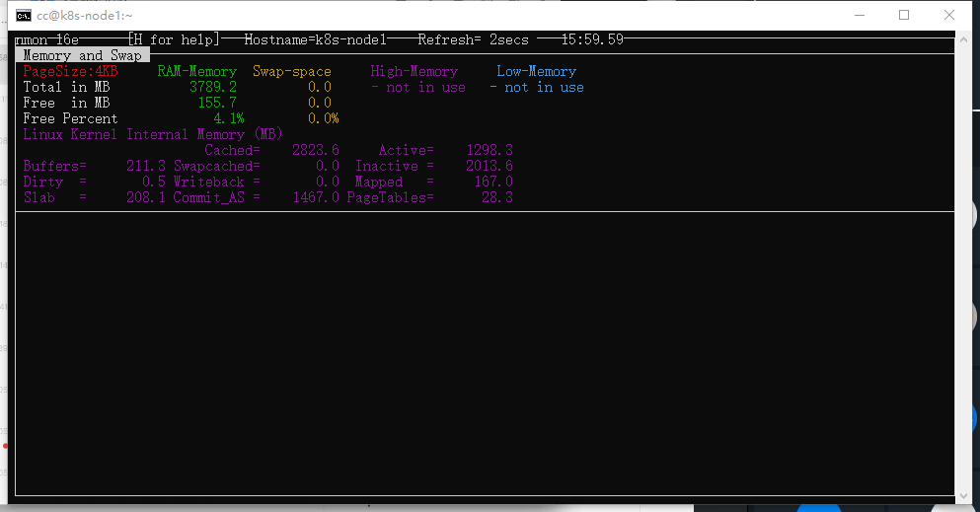Click the 'nmon-16e' version text
Viewport: 980px width, 512px height.
[x=46, y=40]
